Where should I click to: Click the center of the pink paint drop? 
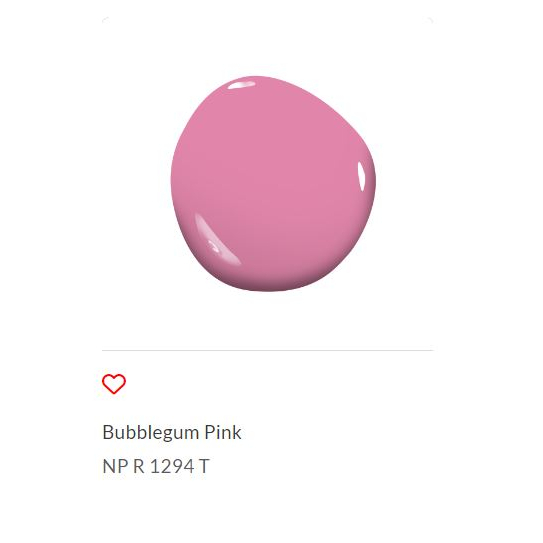pyautogui.click(x=273, y=184)
